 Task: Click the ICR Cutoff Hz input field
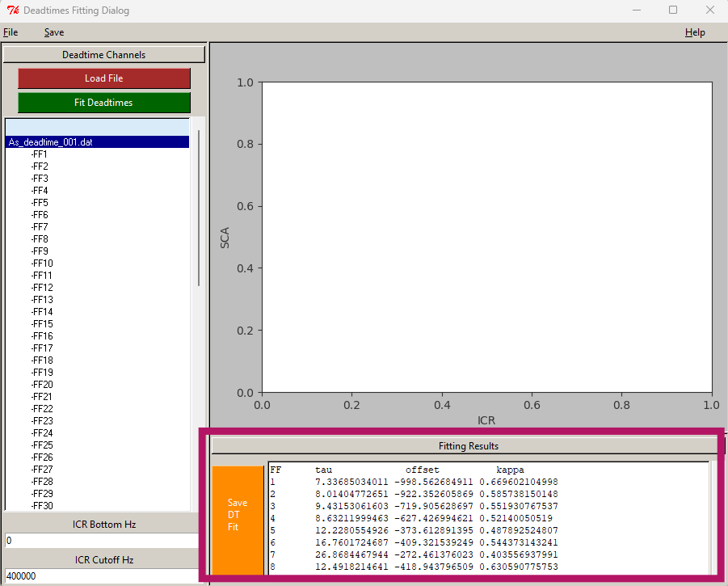point(101,576)
